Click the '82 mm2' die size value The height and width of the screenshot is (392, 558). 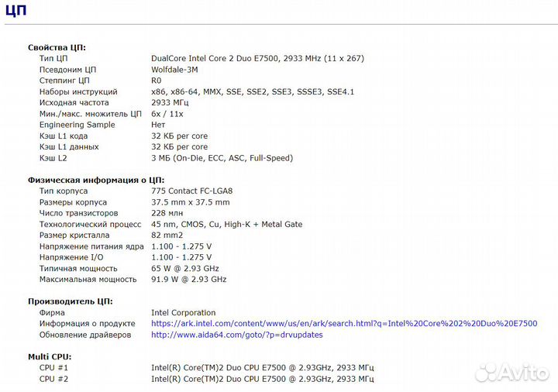(167, 236)
